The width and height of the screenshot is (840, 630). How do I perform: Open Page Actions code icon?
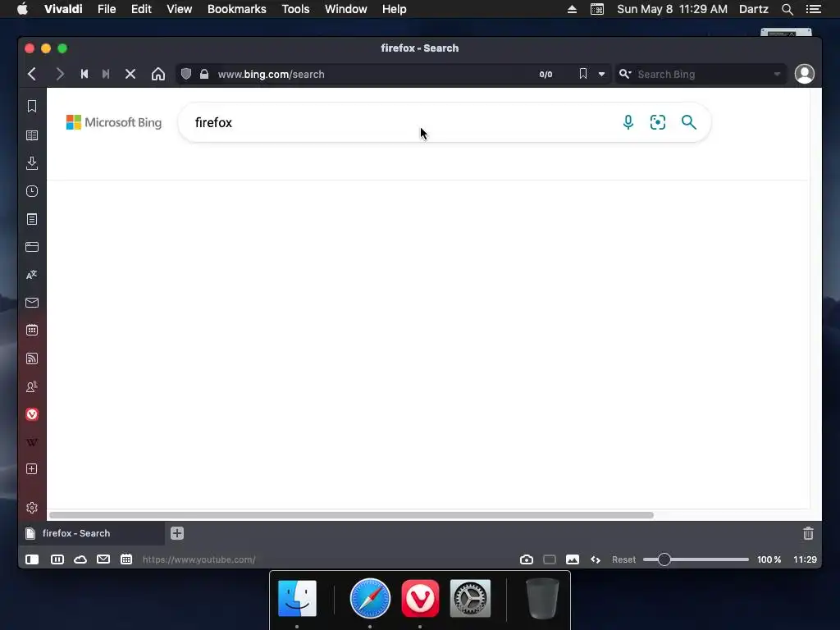[x=596, y=559]
